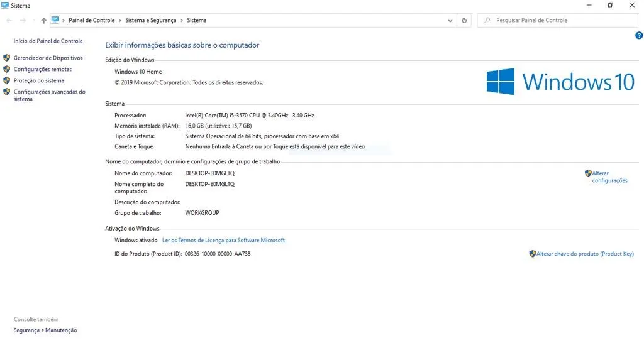Click the 2019 Microsoft Corporation copyright text
This screenshot has height=343, width=644.
click(189, 82)
